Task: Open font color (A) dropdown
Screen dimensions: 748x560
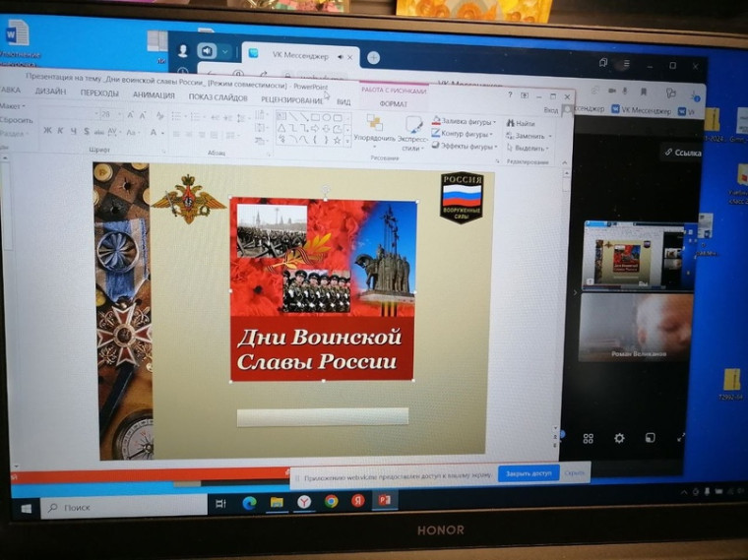Action: point(156,132)
